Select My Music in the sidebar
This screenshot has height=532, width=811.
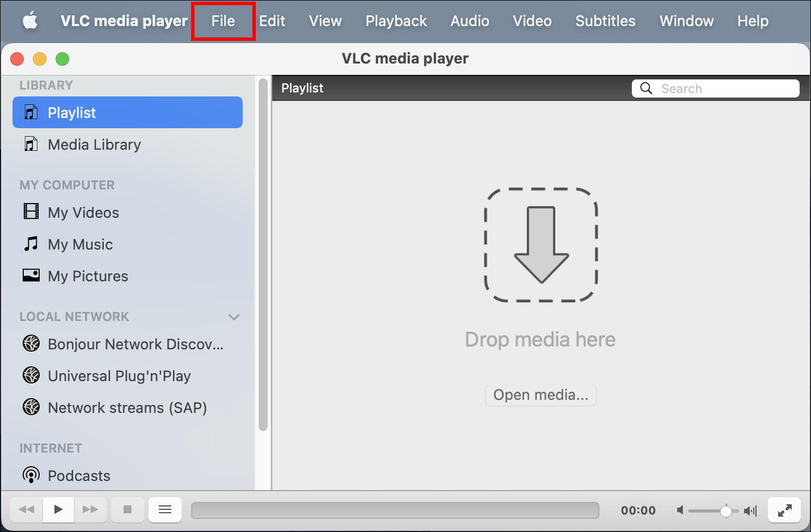coord(81,244)
